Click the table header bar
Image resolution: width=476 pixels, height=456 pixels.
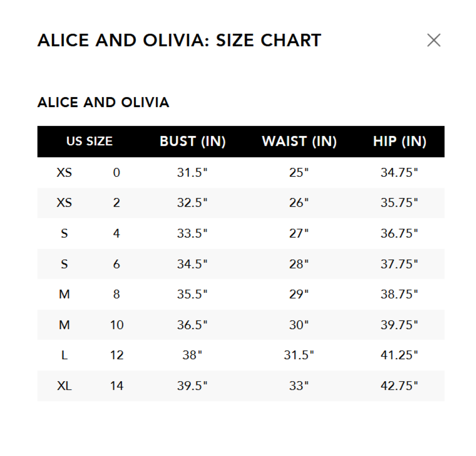click(x=241, y=141)
